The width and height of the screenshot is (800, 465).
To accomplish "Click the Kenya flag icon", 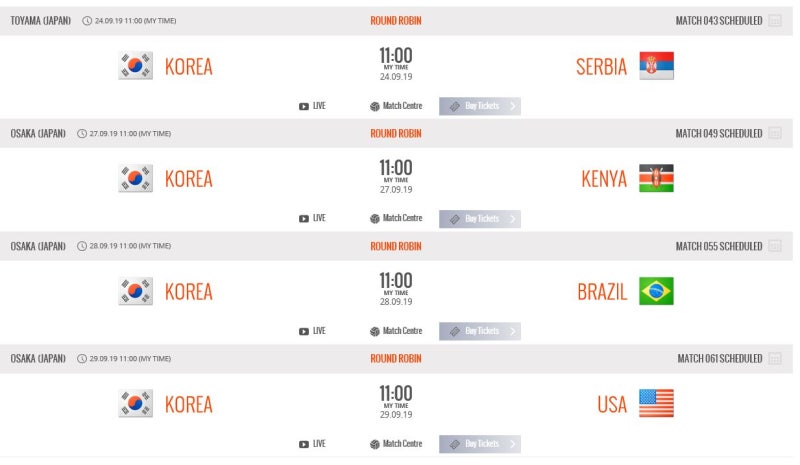I will (656, 178).
